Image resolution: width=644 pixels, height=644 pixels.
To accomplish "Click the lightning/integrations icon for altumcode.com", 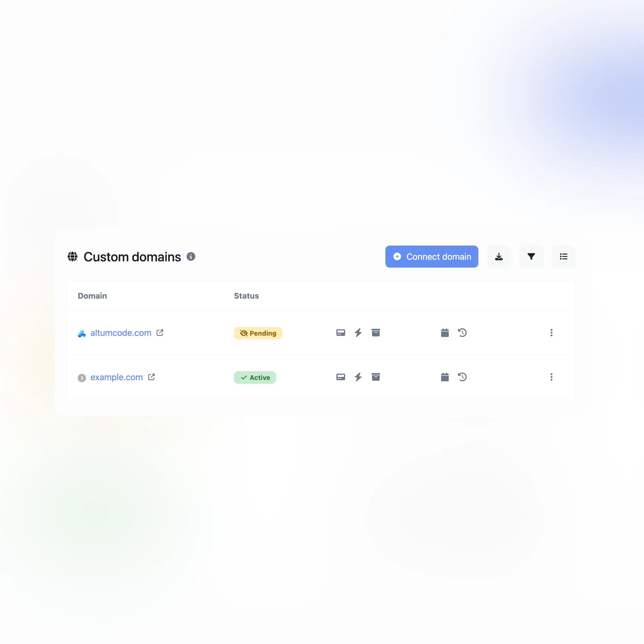I will (x=358, y=332).
